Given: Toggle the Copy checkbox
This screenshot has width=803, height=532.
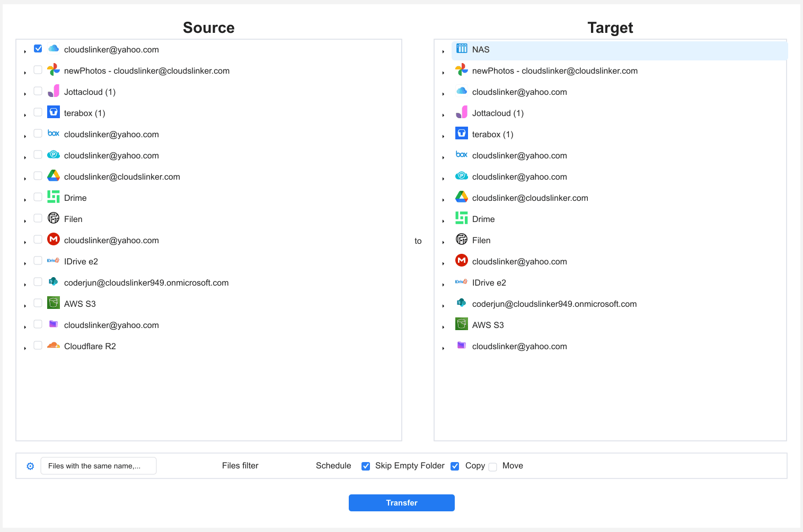Looking at the screenshot, I should [x=455, y=466].
